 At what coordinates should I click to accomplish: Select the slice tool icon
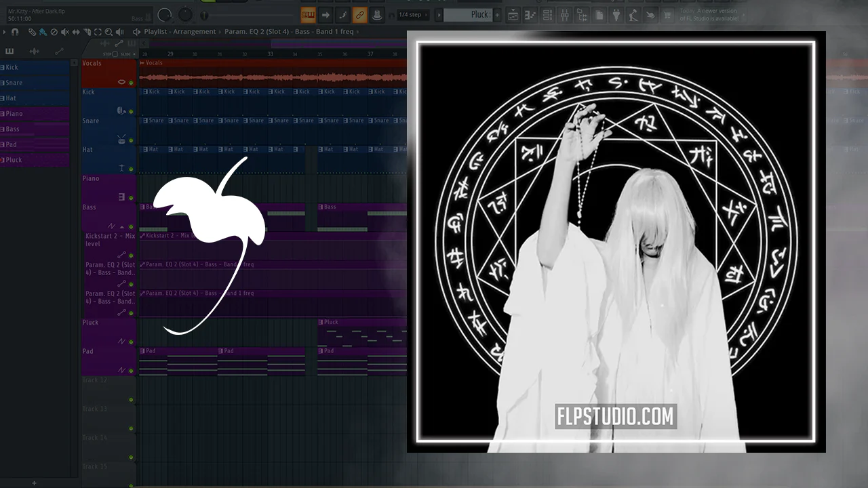[87, 32]
